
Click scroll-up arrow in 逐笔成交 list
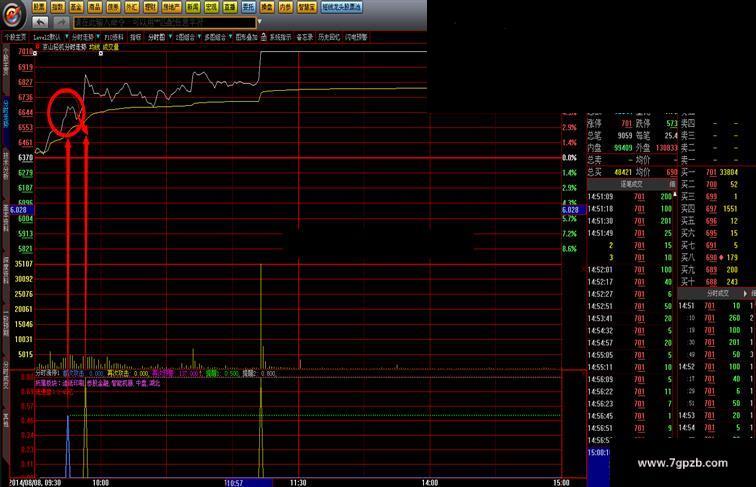coord(675,194)
